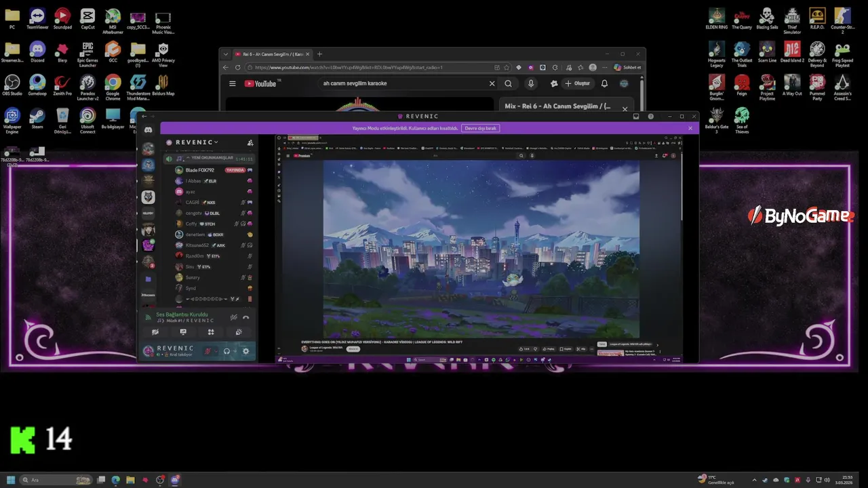The height and width of the screenshot is (488, 868).
Task: Open the Discord title bar help icon
Action: click(x=651, y=117)
